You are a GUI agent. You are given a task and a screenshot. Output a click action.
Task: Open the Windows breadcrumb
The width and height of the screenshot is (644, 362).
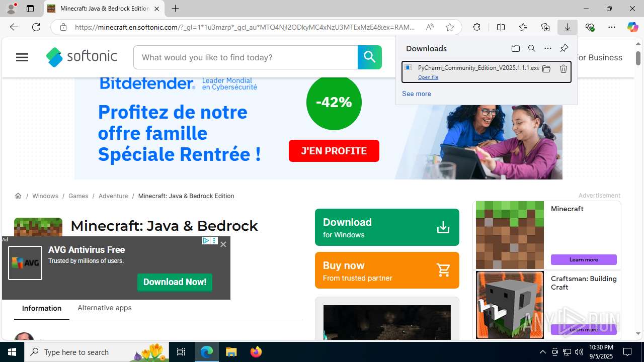(x=45, y=196)
